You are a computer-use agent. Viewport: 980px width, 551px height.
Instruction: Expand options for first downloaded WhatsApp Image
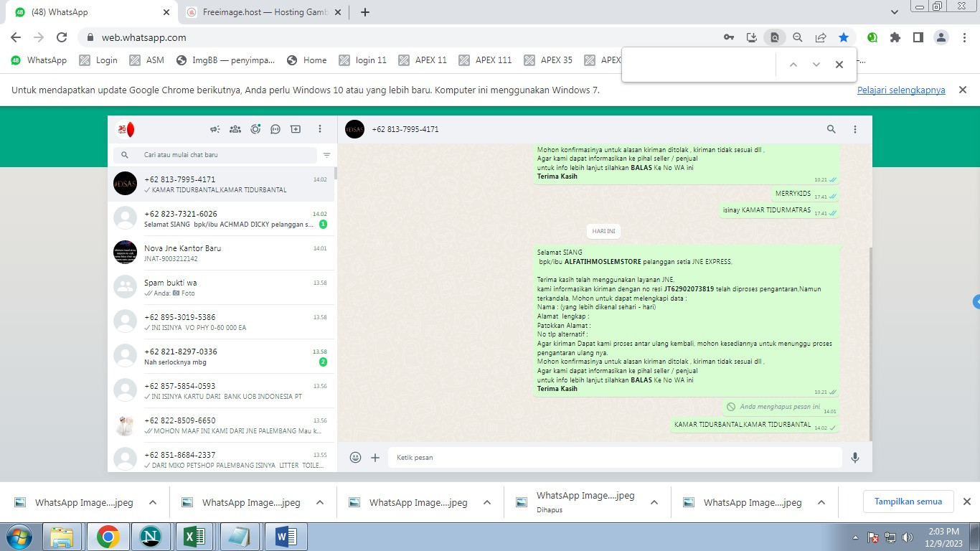[x=153, y=502]
